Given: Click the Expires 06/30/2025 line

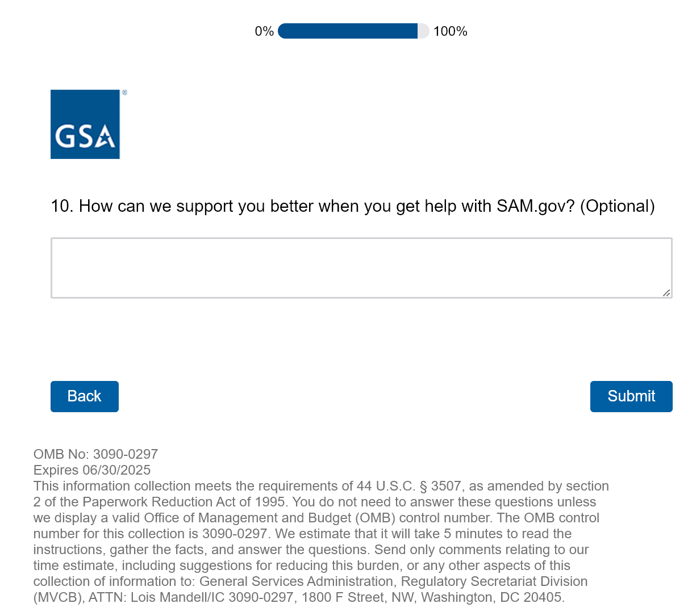Looking at the screenshot, I should [x=92, y=470].
